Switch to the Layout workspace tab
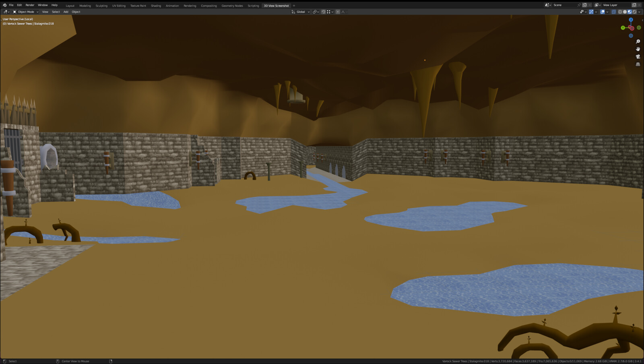644x364 pixels. [70, 6]
